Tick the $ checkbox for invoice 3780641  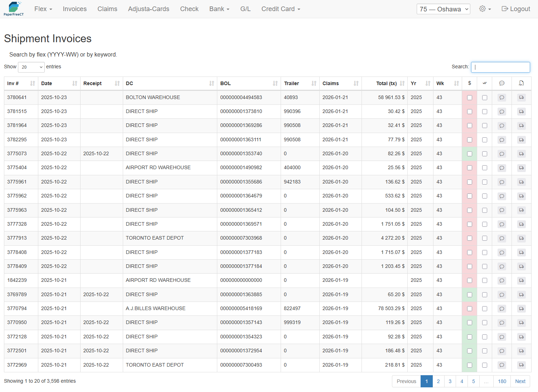pyautogui.click(x=469, y=98)
